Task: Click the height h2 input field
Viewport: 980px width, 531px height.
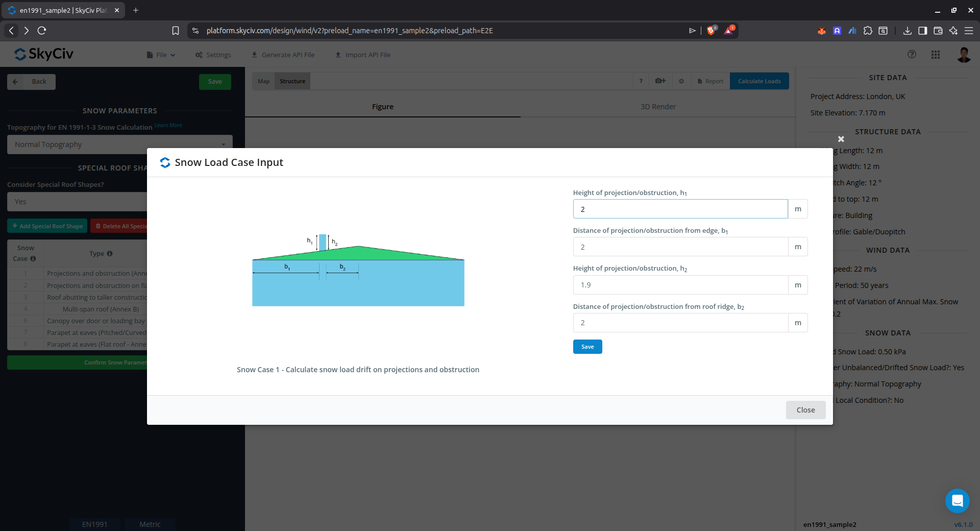Action: (680, 285)
